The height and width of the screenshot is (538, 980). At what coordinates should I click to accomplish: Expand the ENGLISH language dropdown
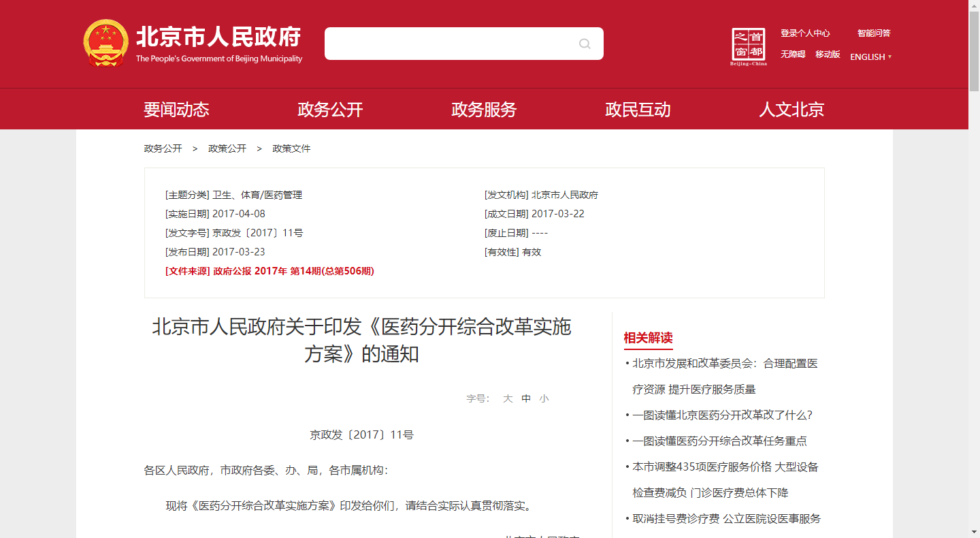click(x=870, y=57)
